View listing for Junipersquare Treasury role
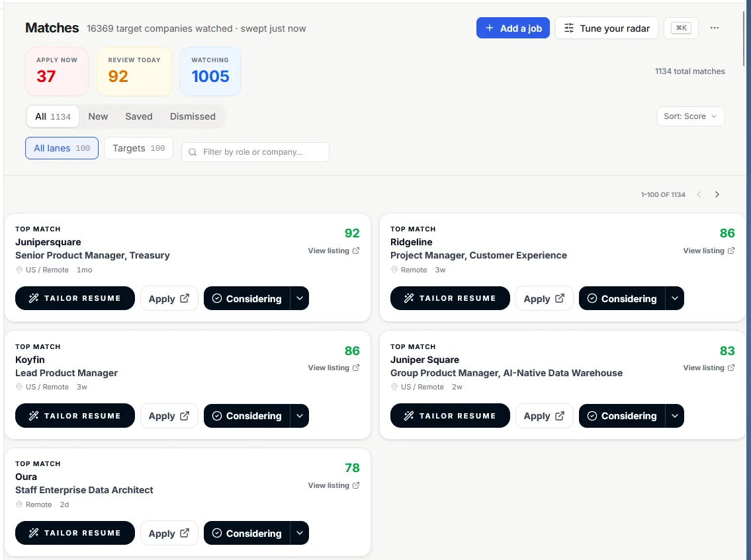751x560 pixels. pos(333,251)
